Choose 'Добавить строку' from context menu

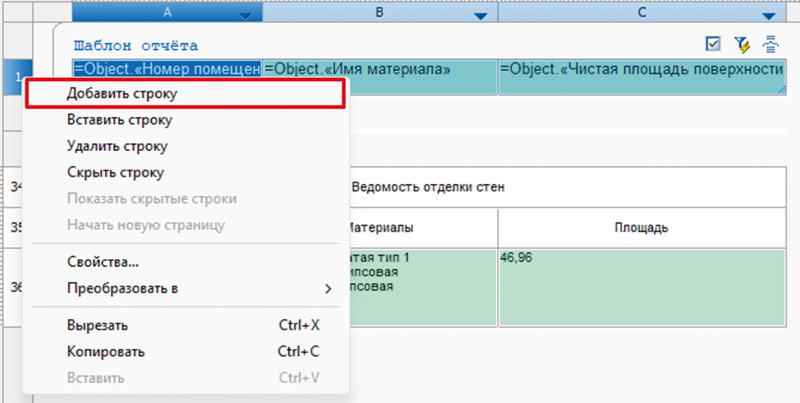pos(123,94)
